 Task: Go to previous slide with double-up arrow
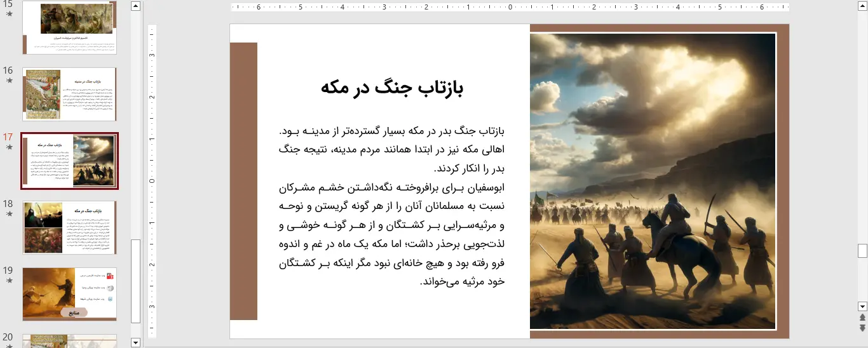[862, 317]
